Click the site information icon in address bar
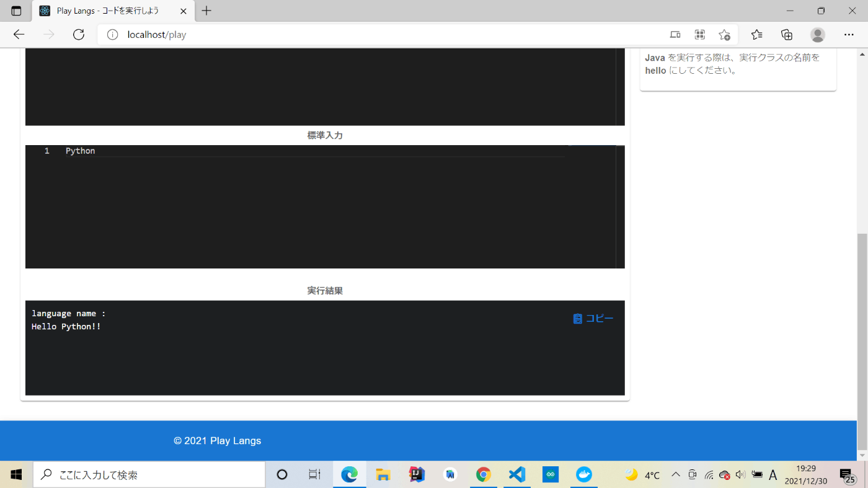The image size is (868, 488). click(112, 35)
